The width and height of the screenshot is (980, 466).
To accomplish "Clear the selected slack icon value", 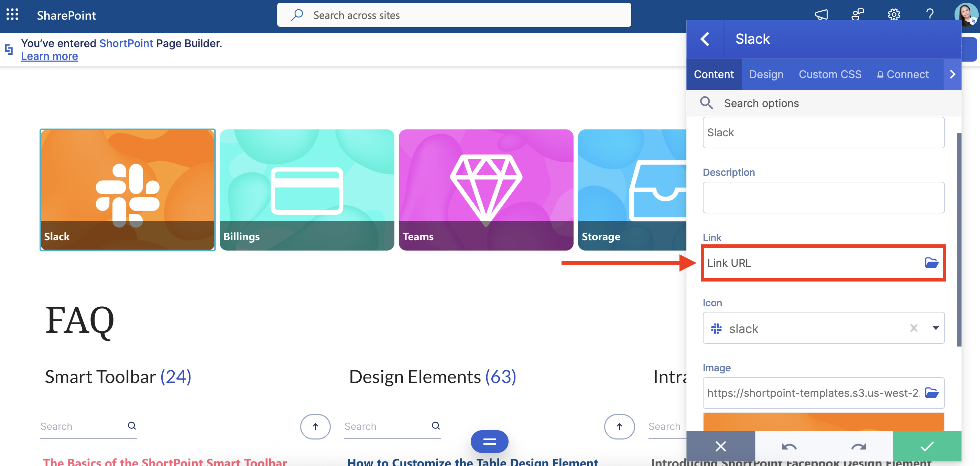I will pos(913,328).
